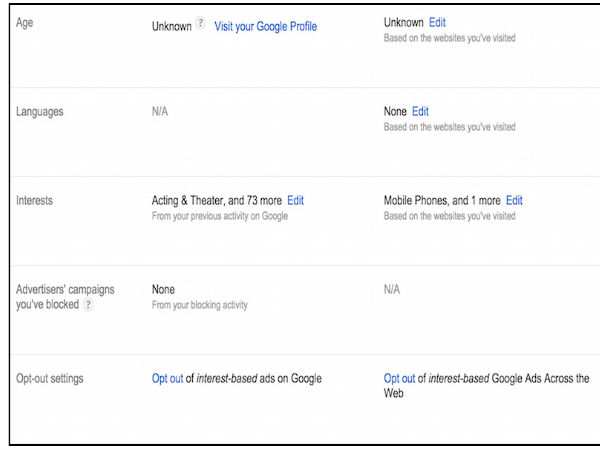Click the "Mobile Phones, and 1 more" text

pyautogui.click(x=441, y=200)
